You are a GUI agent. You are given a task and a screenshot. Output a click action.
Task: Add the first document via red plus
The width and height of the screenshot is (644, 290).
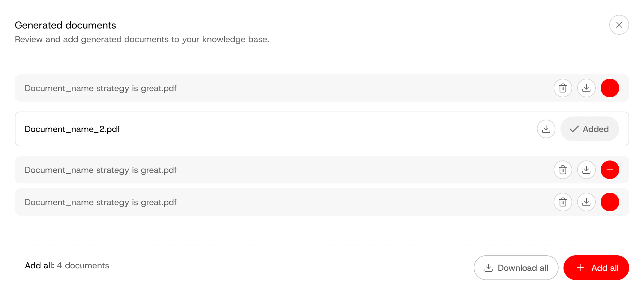pos(610,88)
